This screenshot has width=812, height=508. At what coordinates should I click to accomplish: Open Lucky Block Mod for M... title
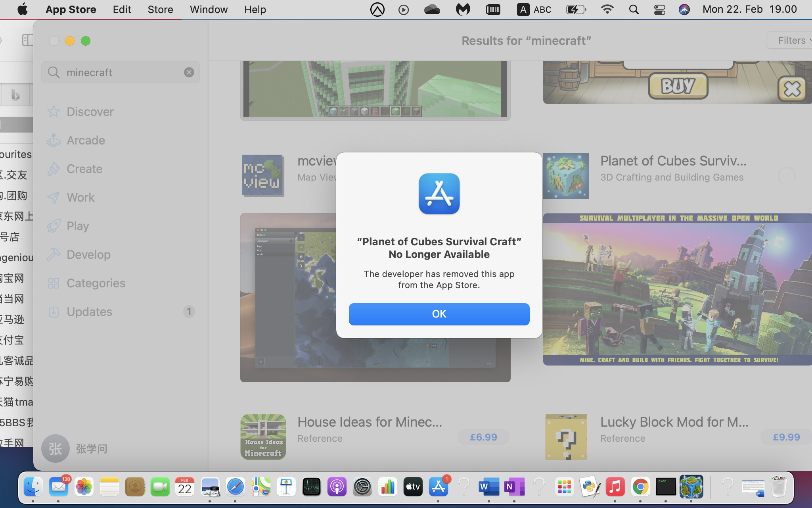[674, 422]
